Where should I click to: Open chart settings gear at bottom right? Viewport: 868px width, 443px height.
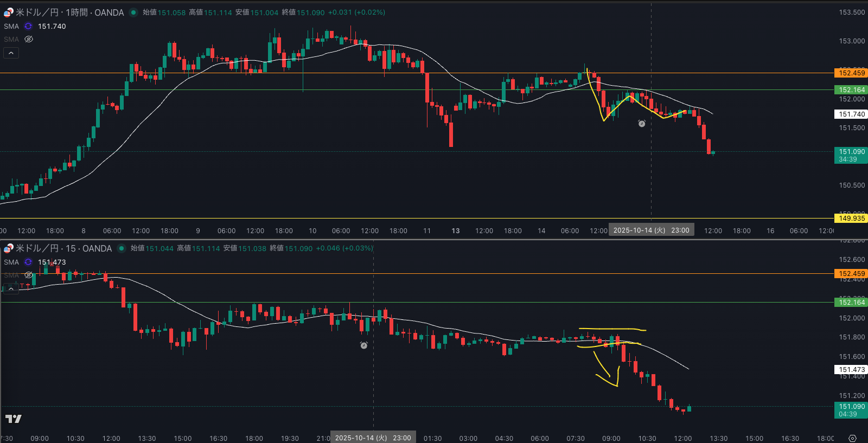point(852,438)
